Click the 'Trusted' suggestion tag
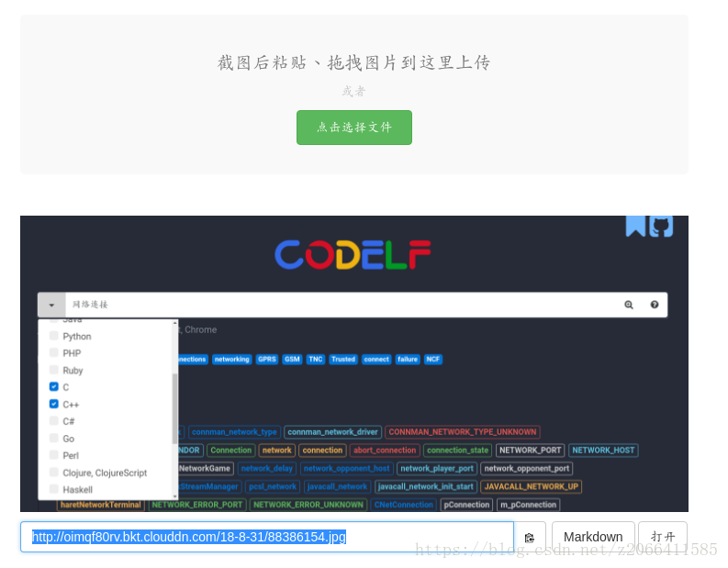 coord(343,359)
